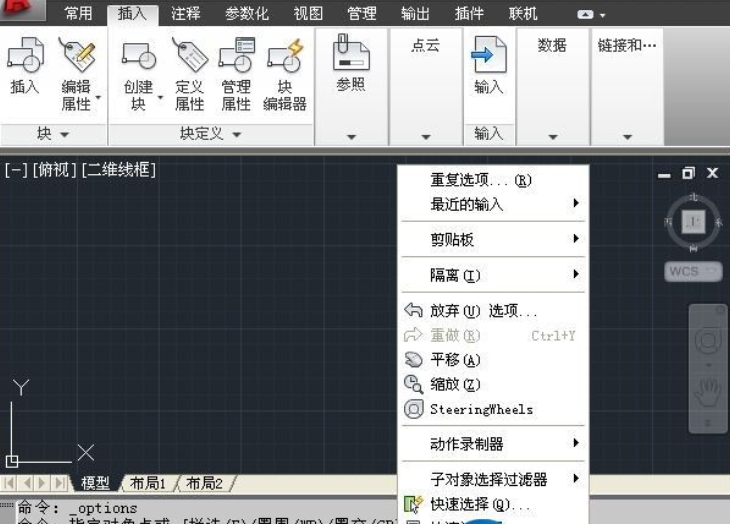Switch to 布局1 layout tab
Image resolution: width=730 pixels, height=524 pixels.
pyautogui.click(x=148, y=483)
